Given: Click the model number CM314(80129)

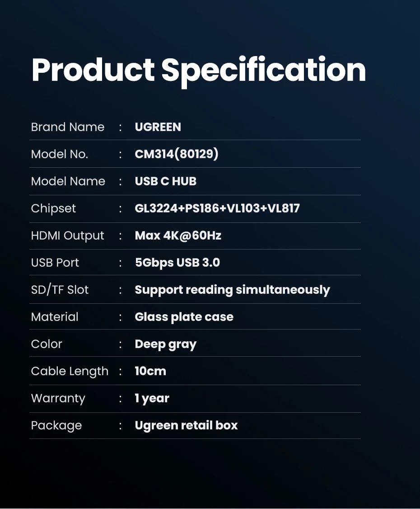Looking at the screenshot, I should [x=177, y=154].
